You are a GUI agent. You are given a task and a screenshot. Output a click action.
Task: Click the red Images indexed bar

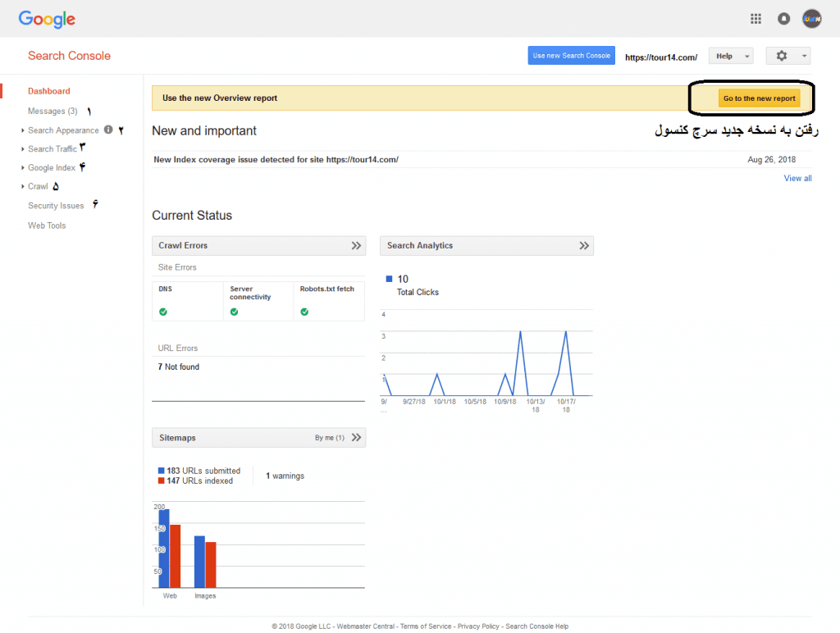[211, 565]
